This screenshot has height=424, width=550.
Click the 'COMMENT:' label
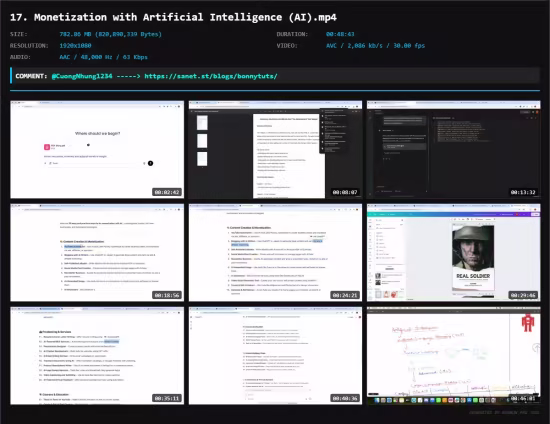pyautogui.click(x=31, y=76)
